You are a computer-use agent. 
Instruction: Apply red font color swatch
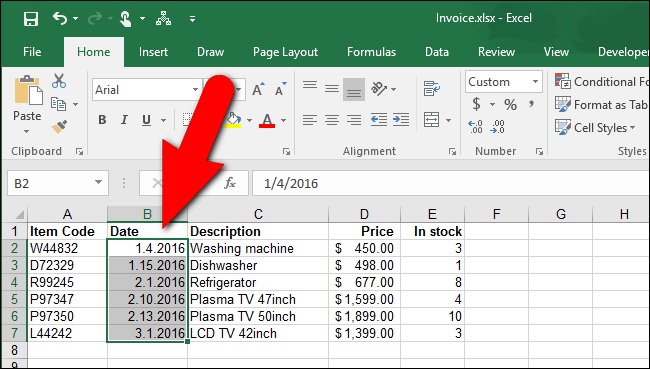coord(267,120)
